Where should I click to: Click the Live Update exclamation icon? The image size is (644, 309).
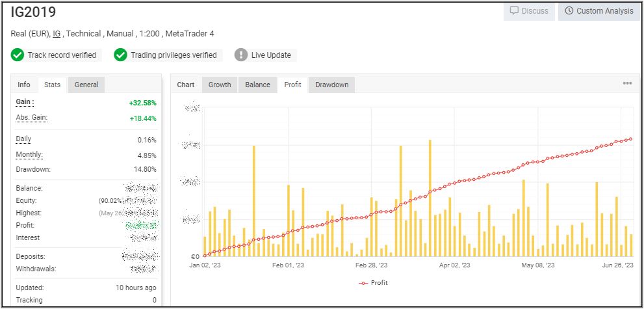(x=241, y=55)
